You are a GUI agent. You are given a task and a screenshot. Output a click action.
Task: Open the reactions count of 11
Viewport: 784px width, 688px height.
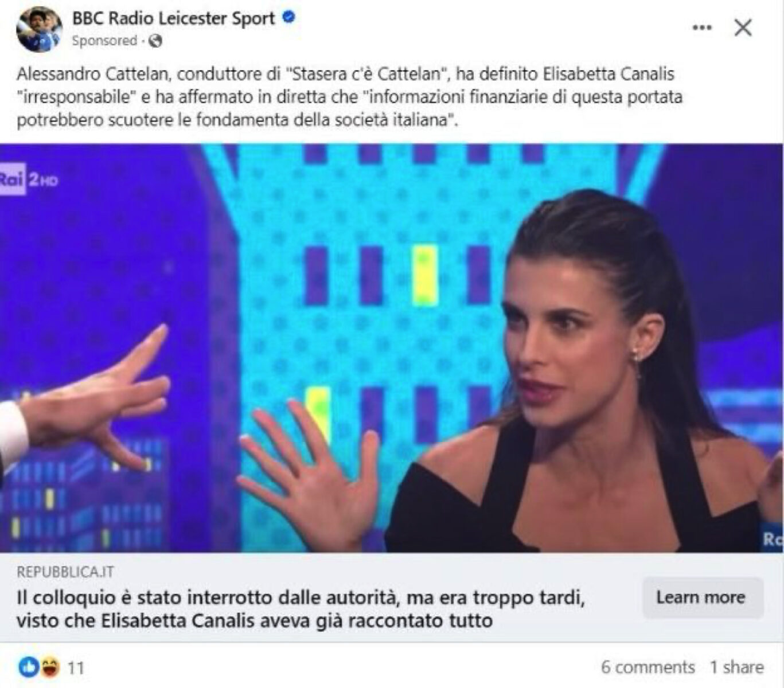click(x=76, y=668)
